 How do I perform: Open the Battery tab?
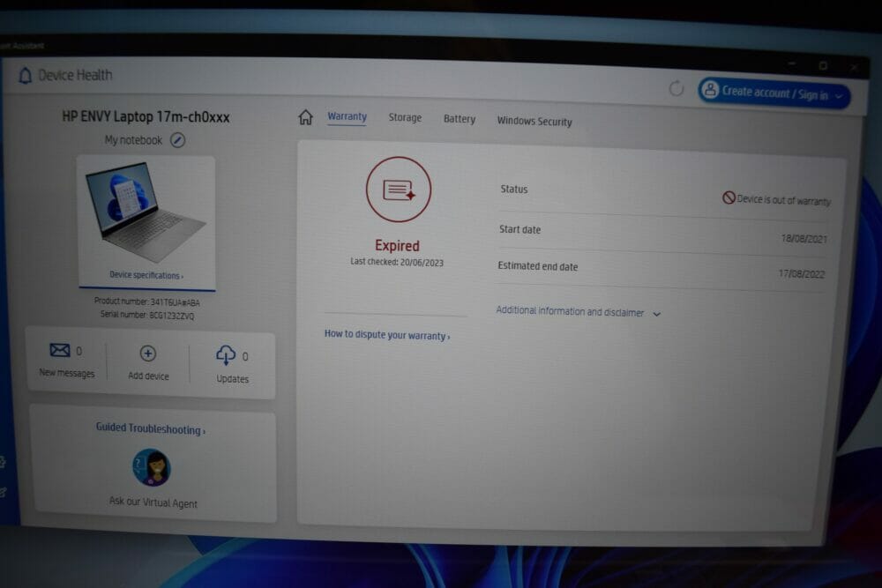(x=460, y=119)
